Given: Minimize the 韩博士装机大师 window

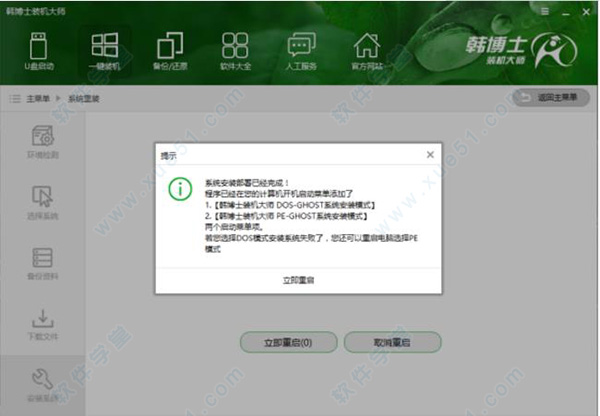Looking at the screenshot, I should 566,13.
